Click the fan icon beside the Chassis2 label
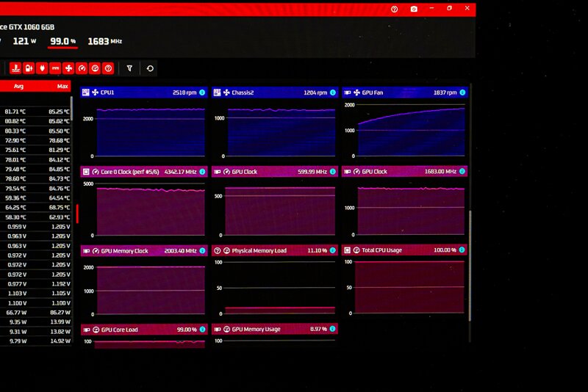 pos(226,92)
